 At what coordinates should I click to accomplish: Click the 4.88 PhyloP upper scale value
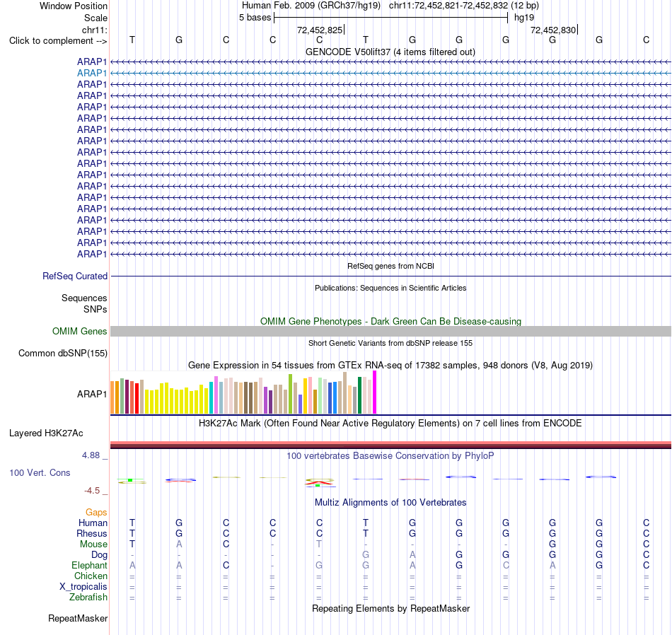point(91,455)
